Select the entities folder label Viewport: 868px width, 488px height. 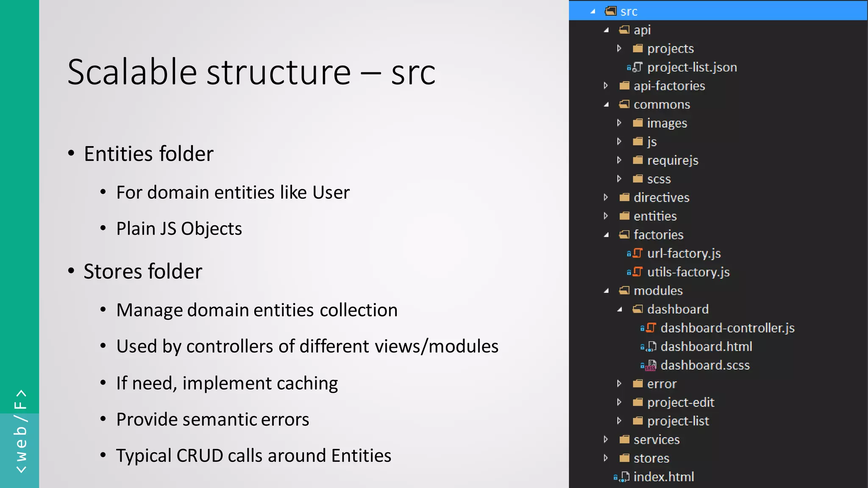655,216
